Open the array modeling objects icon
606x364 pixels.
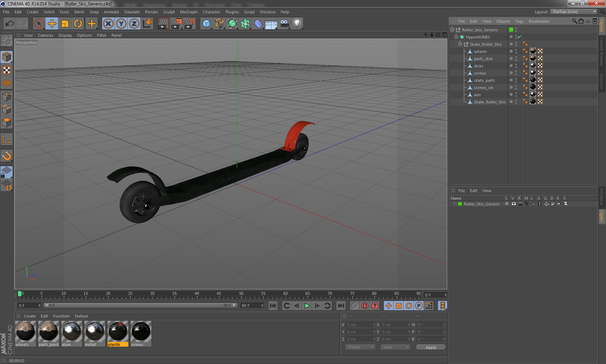[x=245, y=24]
